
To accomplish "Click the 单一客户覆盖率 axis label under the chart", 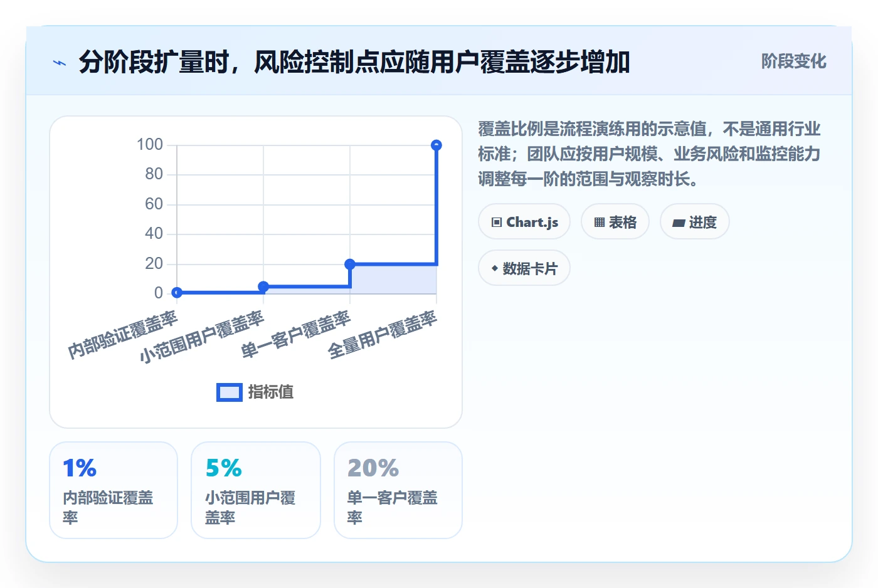I will [x=296, y=334].
